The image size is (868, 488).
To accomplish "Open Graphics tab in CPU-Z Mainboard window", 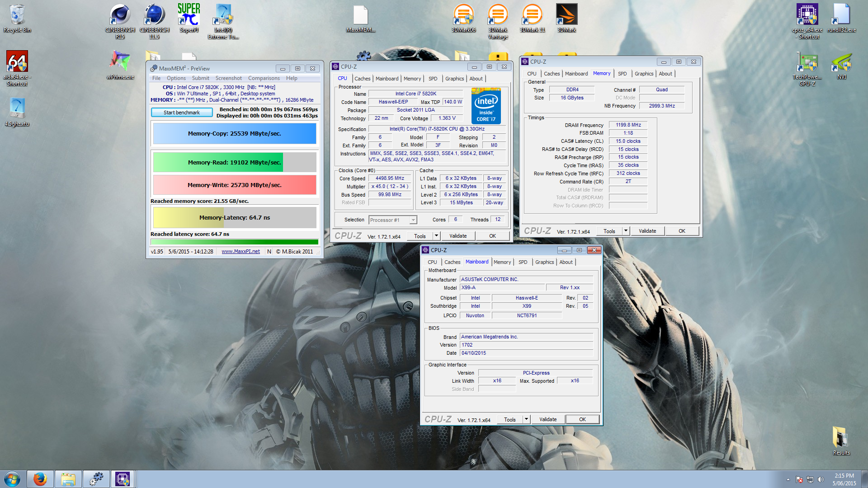I will pos(544,262).
